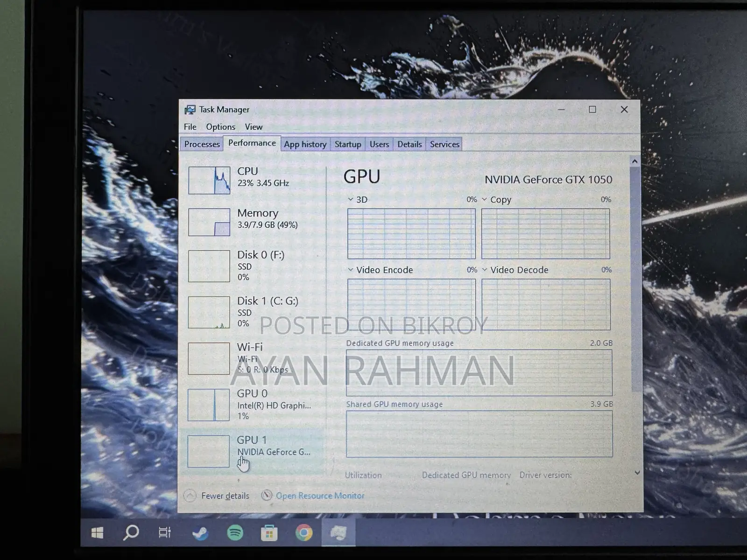Open the Startup tab
The image size is (747, 560).
coord(348,144)
